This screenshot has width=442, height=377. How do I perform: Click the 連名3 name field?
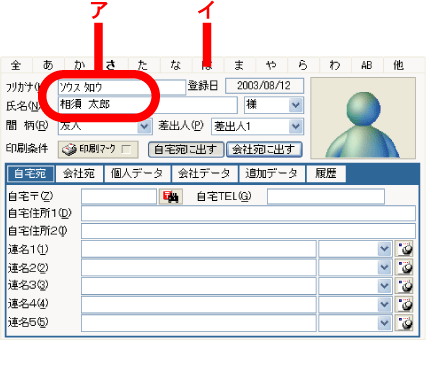click(199, 286)
